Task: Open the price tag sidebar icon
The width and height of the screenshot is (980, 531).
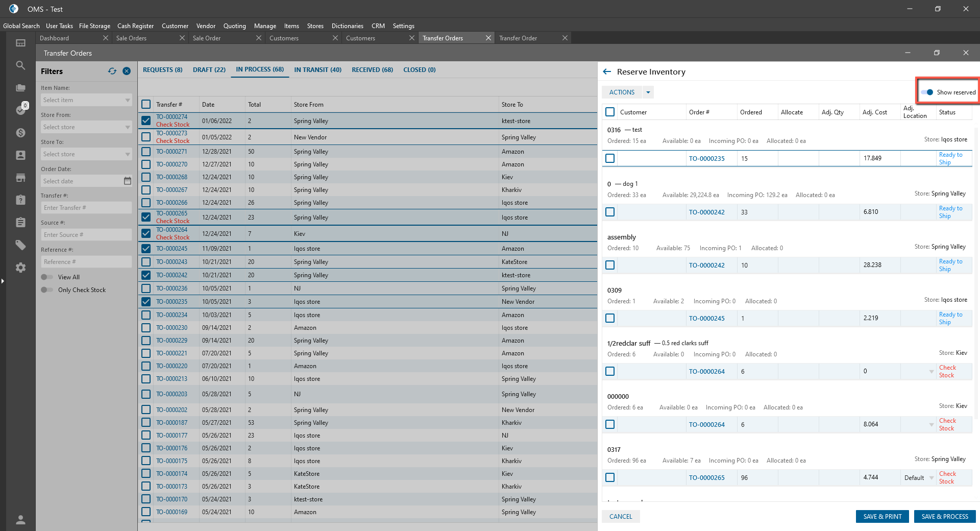Action: [x=20, y=245]
